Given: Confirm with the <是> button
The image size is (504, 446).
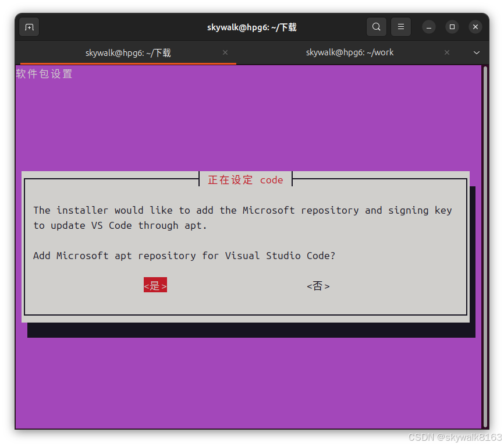Looking at the screenshot, I should coord(155,285).
